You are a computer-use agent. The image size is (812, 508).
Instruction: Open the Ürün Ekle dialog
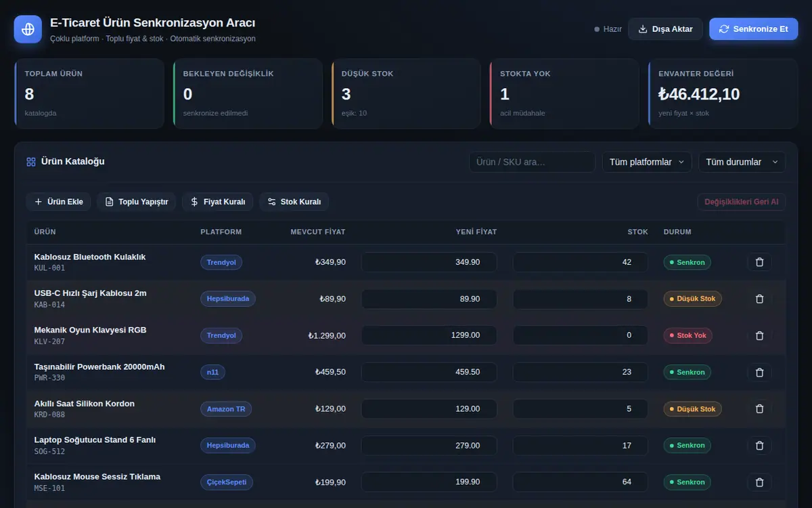[x=59, y=202]
